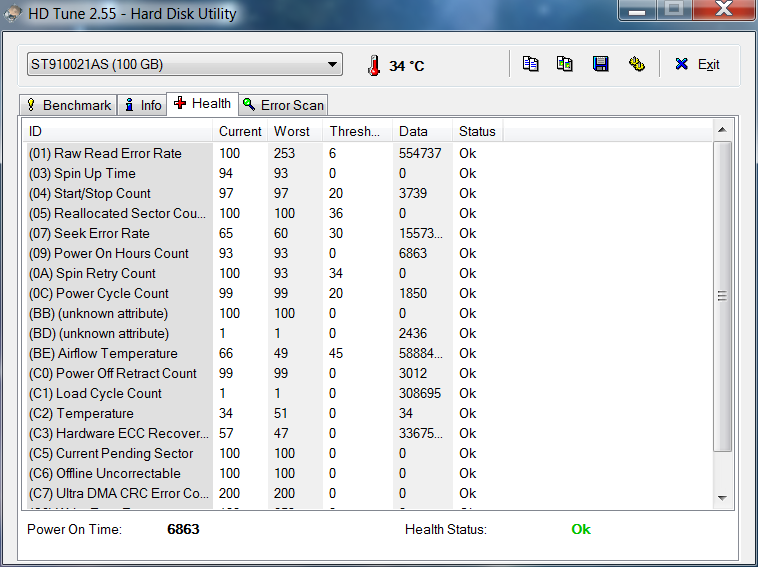Click the green Health Status Ok value

(x=581, y=529)
